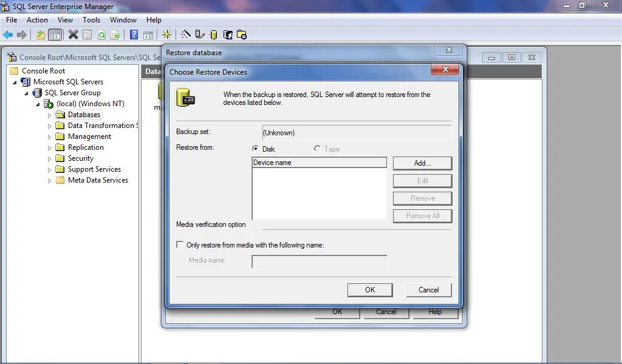Open the View menu
The height and width of the screenshot is (364, 622).
tap(65, 20)
